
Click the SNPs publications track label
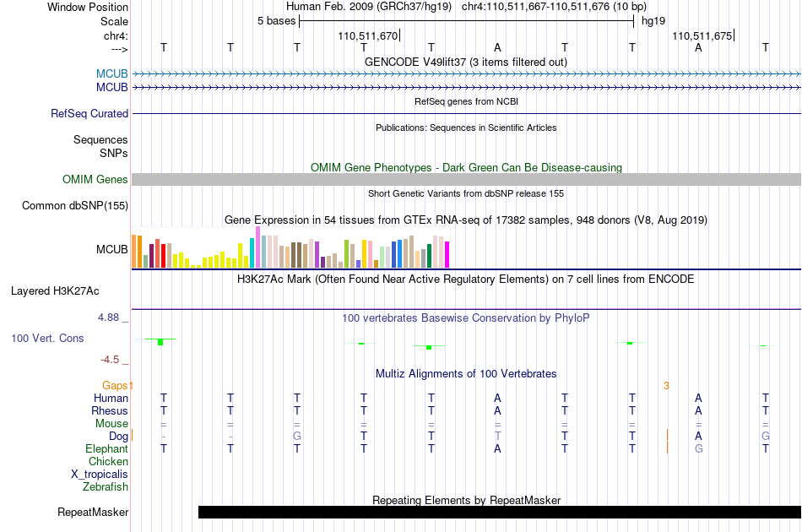114,153
